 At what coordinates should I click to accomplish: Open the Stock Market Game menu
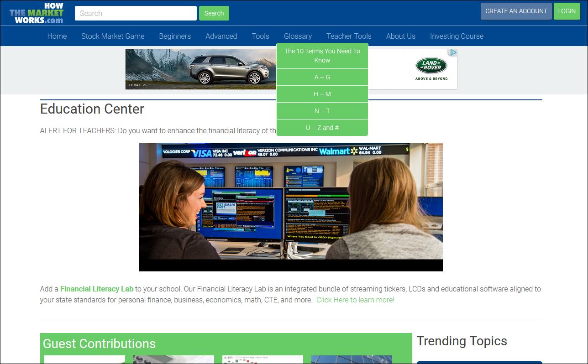[x=113, y=36]
